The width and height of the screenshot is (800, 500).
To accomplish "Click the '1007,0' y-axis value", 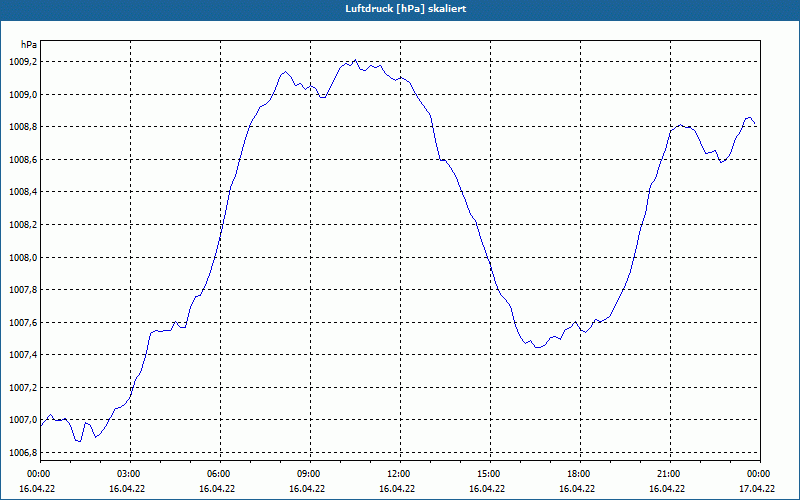I will pos(23,420).
